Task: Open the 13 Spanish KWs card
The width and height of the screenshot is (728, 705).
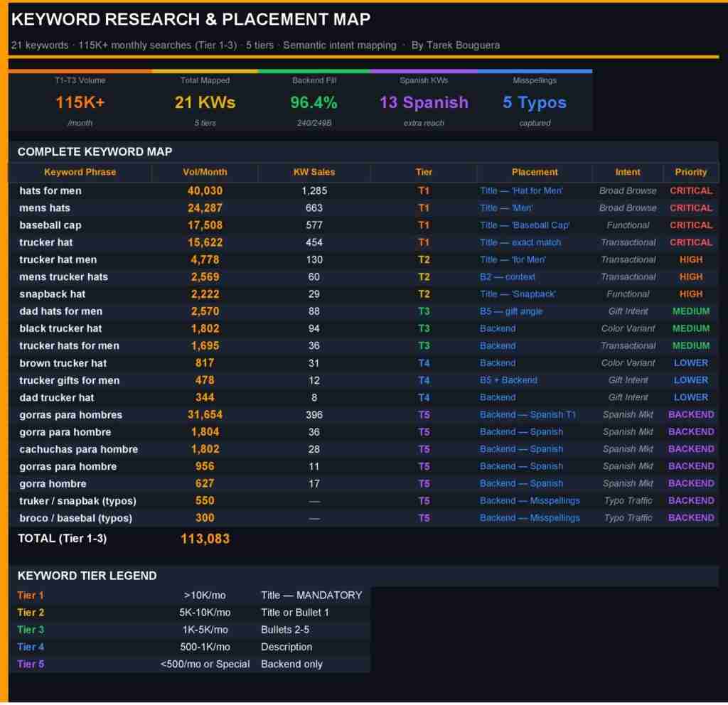Action: click(x=424, y=102)
